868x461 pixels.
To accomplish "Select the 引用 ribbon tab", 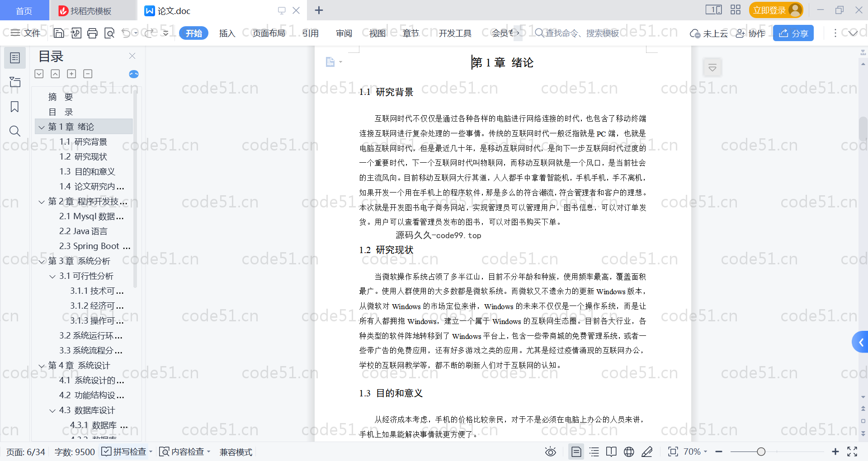I will (x=311, y=33).
